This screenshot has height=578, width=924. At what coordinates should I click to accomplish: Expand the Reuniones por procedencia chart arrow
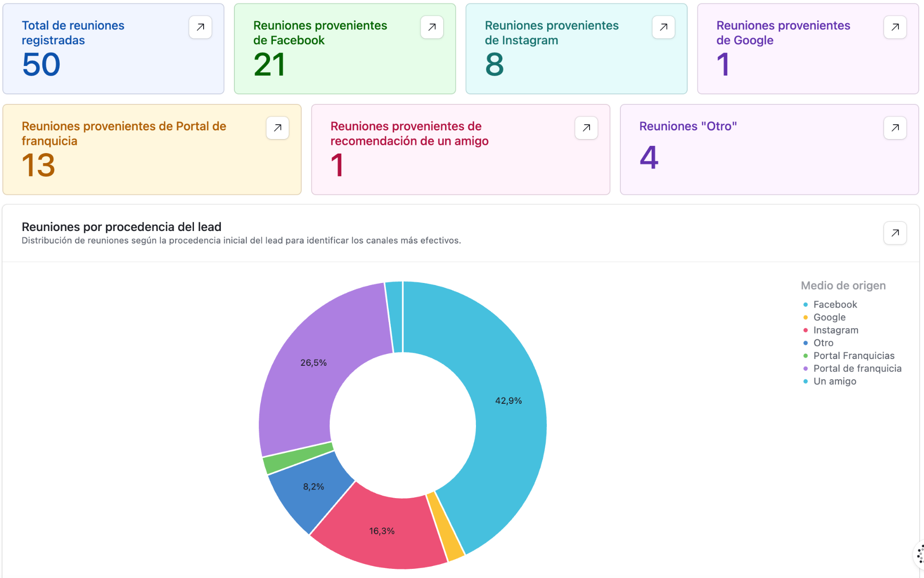(895, 233)
